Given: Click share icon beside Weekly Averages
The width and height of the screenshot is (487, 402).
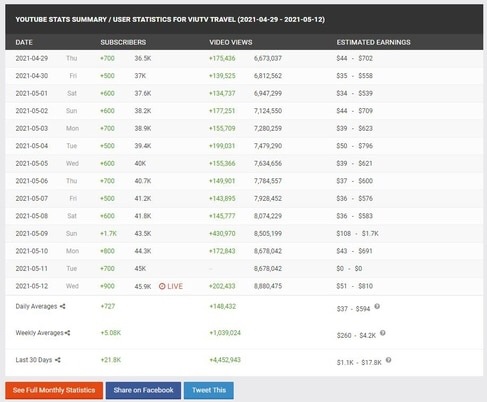Looking at the screenshot, I should 68,333.
